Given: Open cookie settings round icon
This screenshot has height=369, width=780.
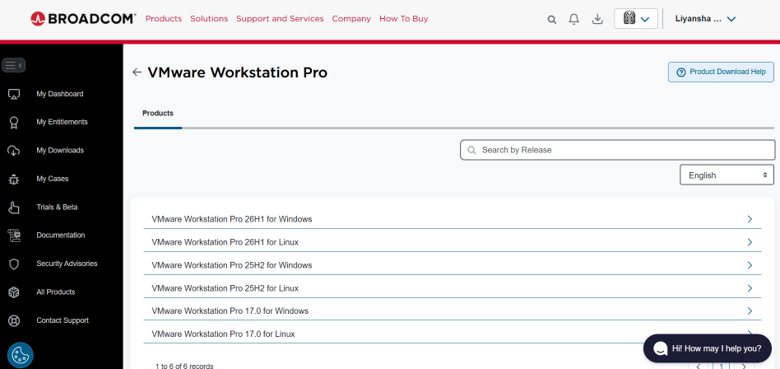Looking at the screenshot, I should tap(20, 355).
